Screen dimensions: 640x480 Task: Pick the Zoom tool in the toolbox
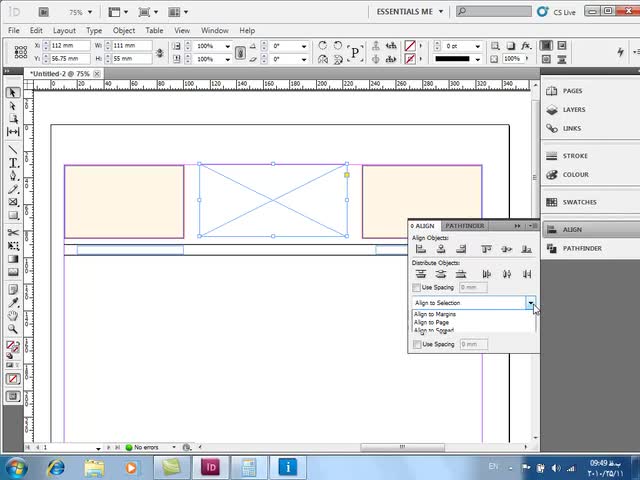[13, 328]
